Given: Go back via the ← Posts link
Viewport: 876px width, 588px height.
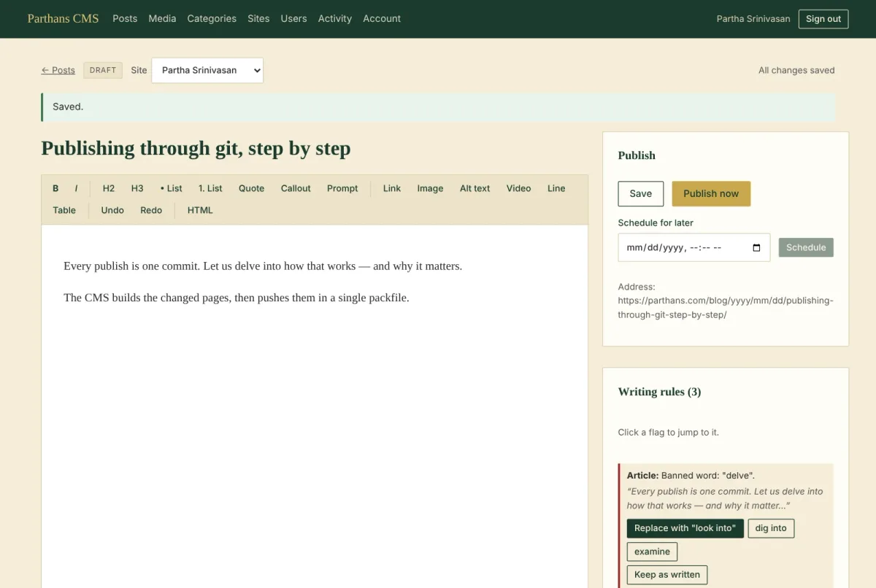Looking at the screenshot, I should point(58,70).
